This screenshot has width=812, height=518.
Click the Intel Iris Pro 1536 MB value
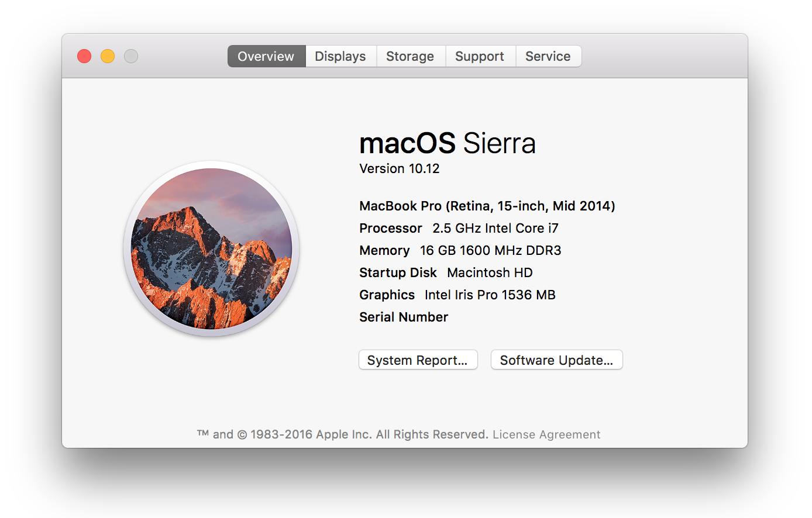coord(490,295)
